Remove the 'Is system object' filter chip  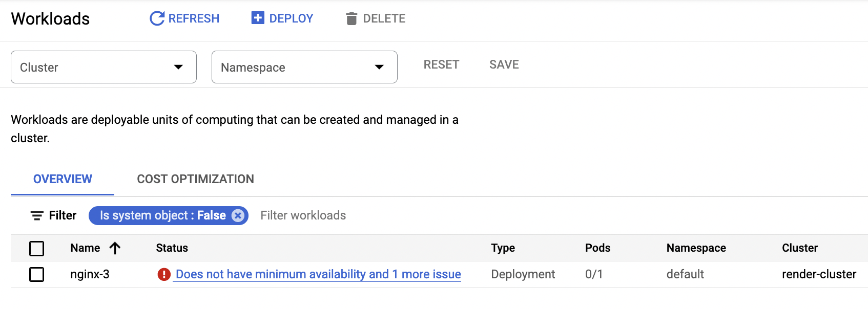(x=238, y=215)
